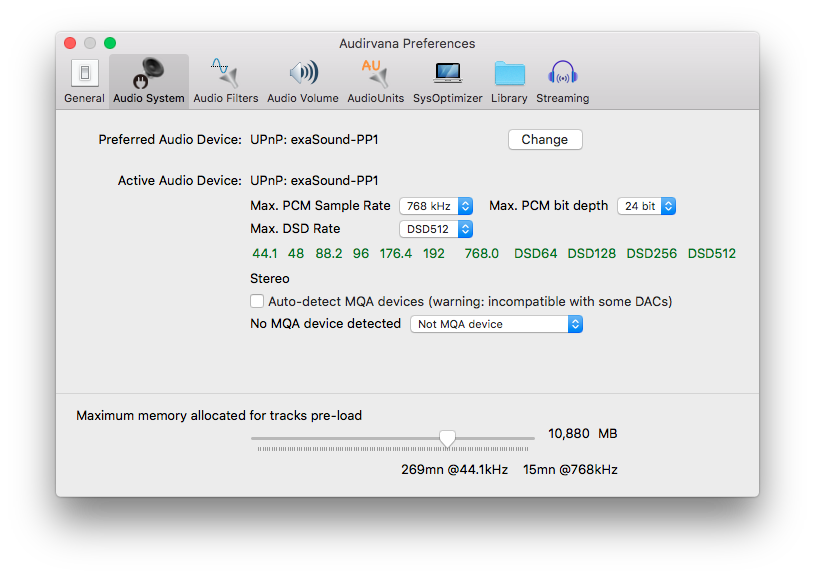Click the 768.0 sample rate indicator
Viewport: 815px width, 577px height.
click(481, 254)
